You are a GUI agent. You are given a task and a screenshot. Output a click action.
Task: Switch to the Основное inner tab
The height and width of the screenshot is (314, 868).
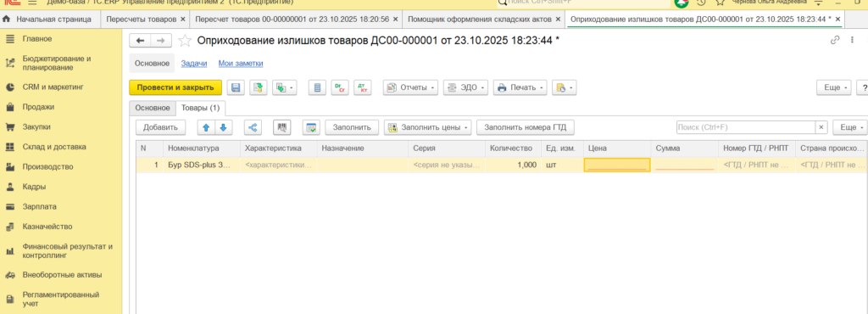tap(153, 108)
